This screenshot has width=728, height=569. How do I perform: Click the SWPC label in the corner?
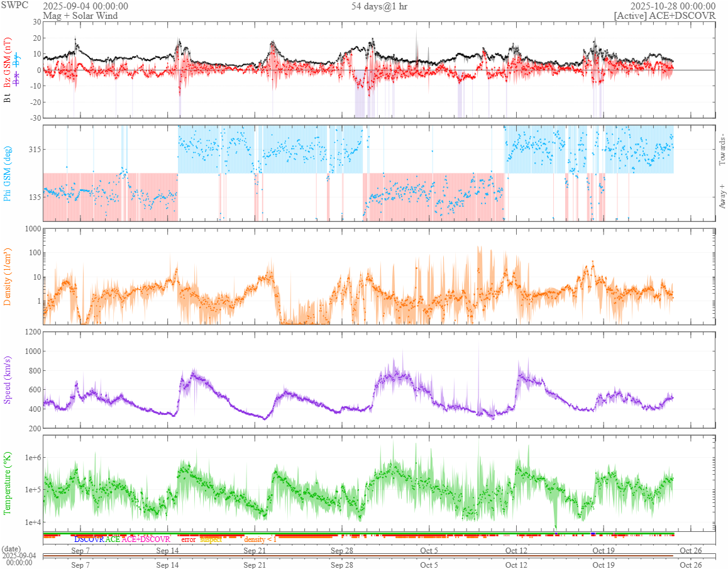click(14, 5)
